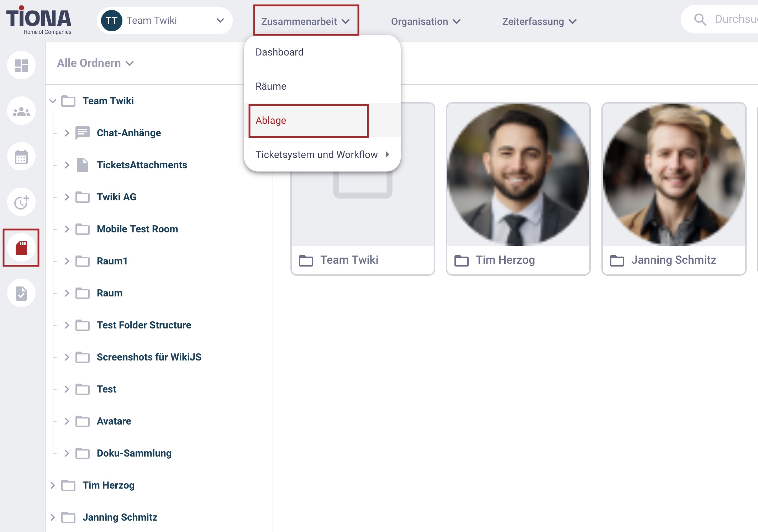758x532 pixels.
Task: Collapse the Team Twiki tree node
Action: pos(53,101)
